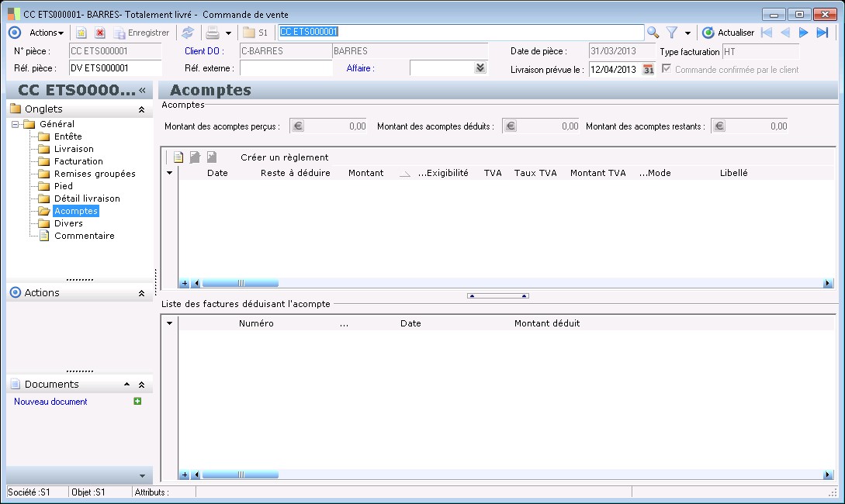
Task: Open the Actions dropdown menu
Action: click(47, 33)
